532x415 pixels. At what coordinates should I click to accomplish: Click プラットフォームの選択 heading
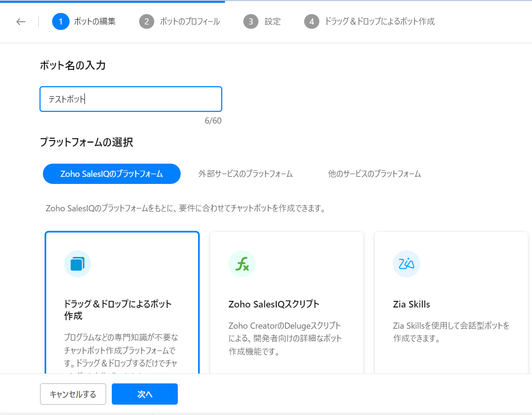[x=86, y=142]
